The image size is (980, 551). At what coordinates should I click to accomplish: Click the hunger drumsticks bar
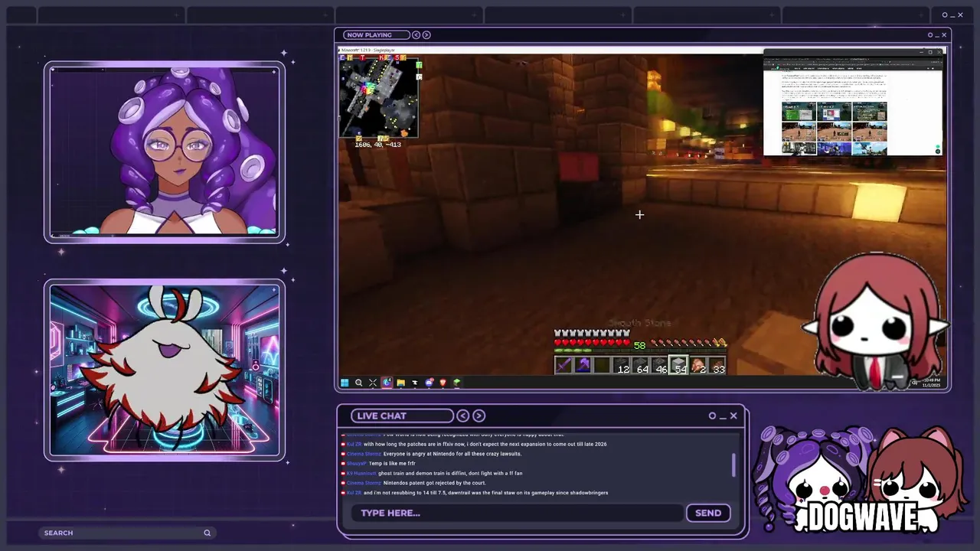tap(688, 342)
